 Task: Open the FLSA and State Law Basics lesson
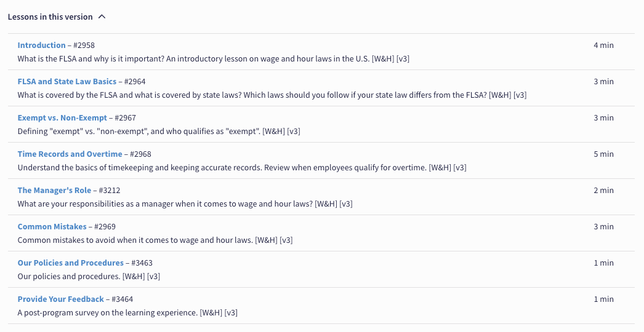(66, 82)
